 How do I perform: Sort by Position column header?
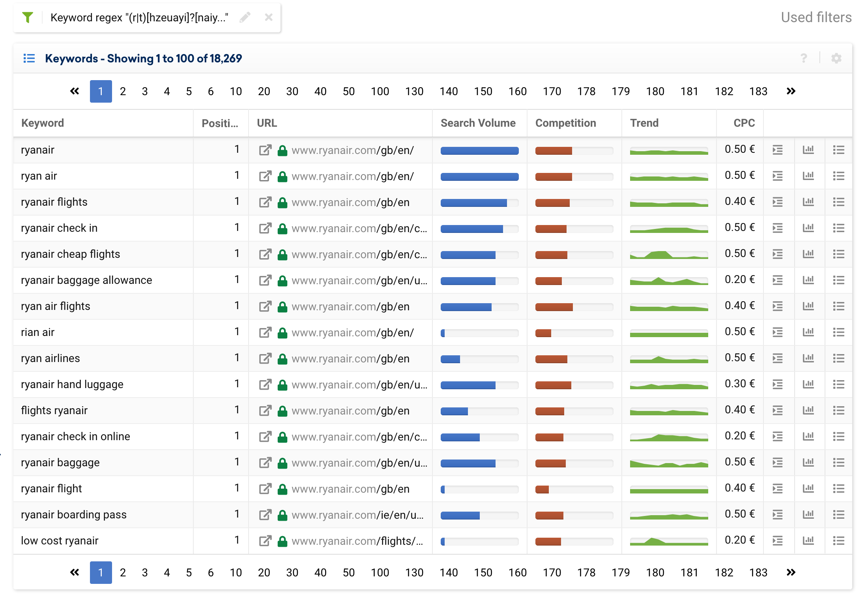[x=220, y=123]
